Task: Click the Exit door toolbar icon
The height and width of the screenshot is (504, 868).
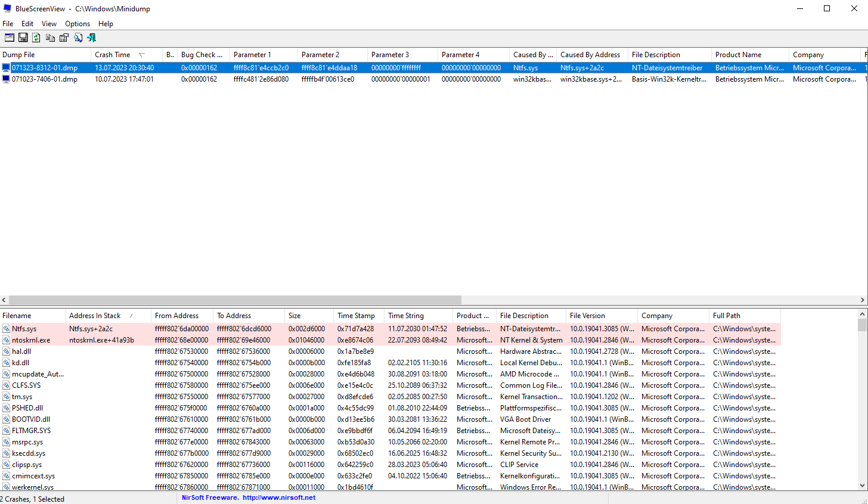Action: coord(91,38)
